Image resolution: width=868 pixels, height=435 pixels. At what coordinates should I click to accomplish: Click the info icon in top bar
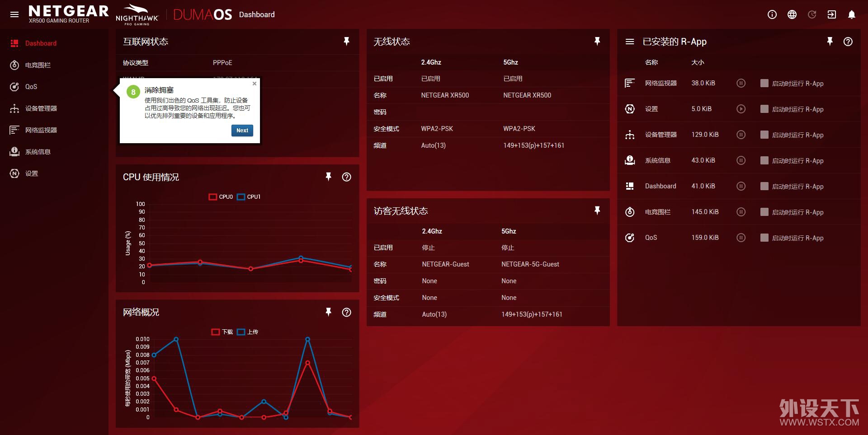[772, 14]
